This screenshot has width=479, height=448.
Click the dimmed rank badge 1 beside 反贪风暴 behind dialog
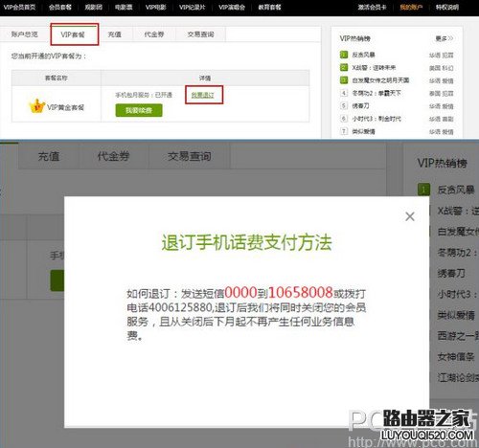pyautogui.click(x=423, y=190)
